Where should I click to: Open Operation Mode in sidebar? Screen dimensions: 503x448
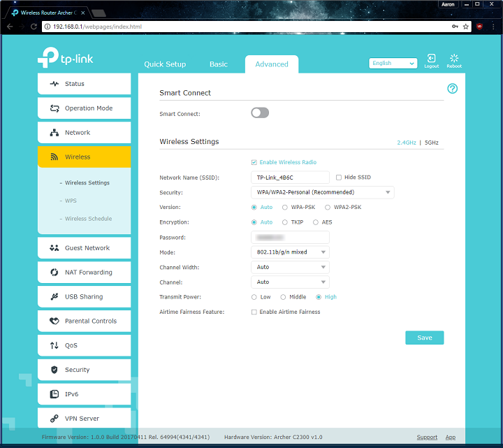point(84,108)
